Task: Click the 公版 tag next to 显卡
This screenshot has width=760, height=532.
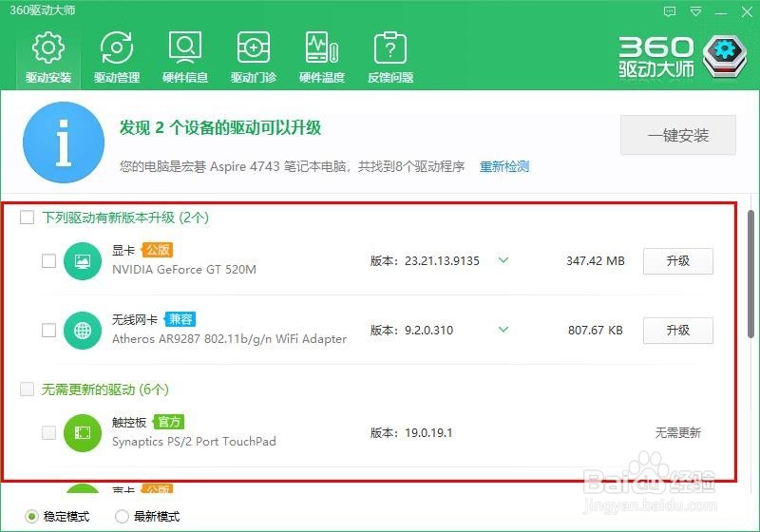Action: [x=158, y=250]
